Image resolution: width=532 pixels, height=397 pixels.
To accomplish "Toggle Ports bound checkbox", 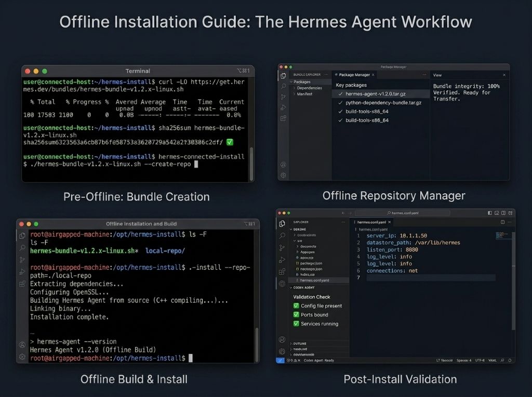I will click(x=296, y=314).
